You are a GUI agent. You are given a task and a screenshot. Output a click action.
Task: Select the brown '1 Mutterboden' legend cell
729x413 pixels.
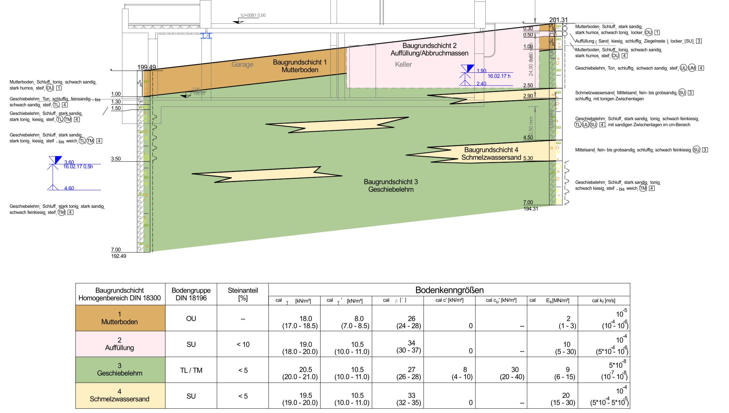pos(120,318)
